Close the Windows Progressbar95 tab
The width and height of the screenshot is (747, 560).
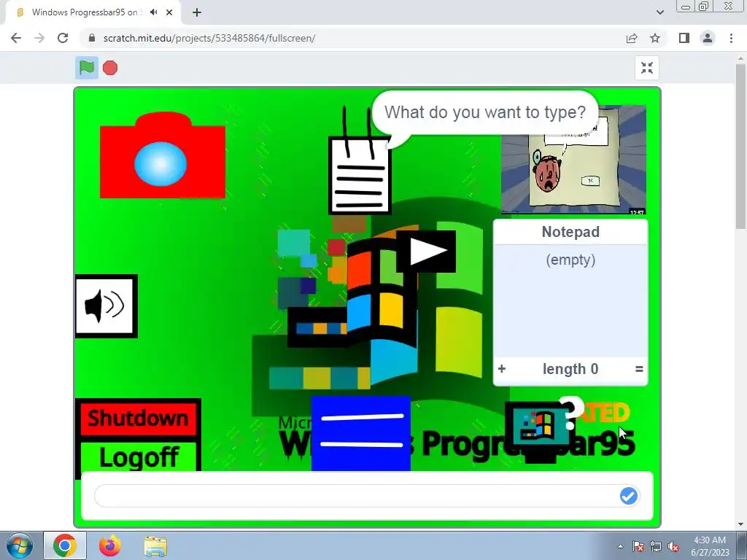[169, 12]
